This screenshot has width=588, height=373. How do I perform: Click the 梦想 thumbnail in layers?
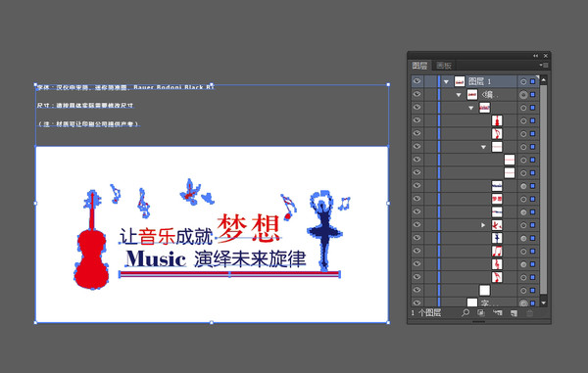[497, 199]
